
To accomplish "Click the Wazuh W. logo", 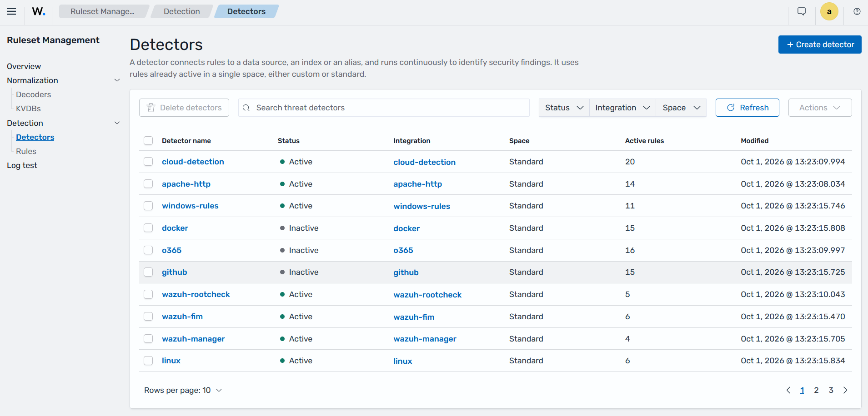I will tap(39, 11).
